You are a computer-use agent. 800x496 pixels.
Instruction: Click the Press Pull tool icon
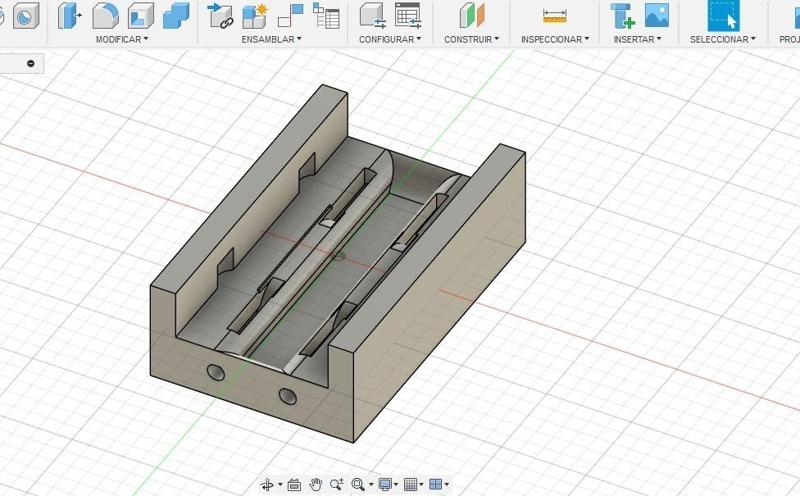[x=69, y=15]
